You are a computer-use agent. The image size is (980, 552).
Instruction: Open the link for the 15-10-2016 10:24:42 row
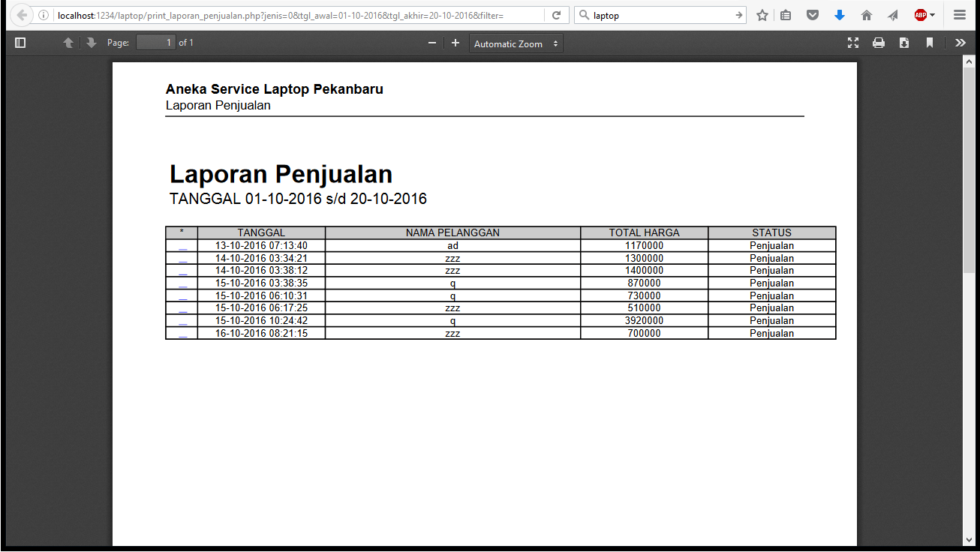pyautogui.click(x=182, y=321)
